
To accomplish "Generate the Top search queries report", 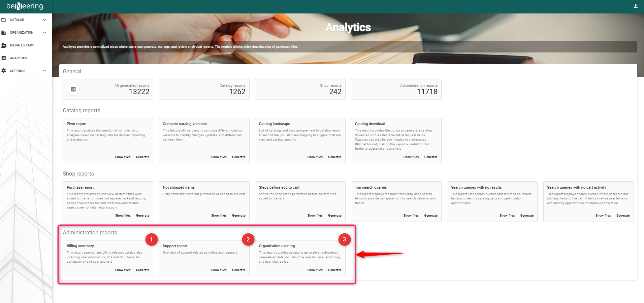I will click(x=430, y=216).
